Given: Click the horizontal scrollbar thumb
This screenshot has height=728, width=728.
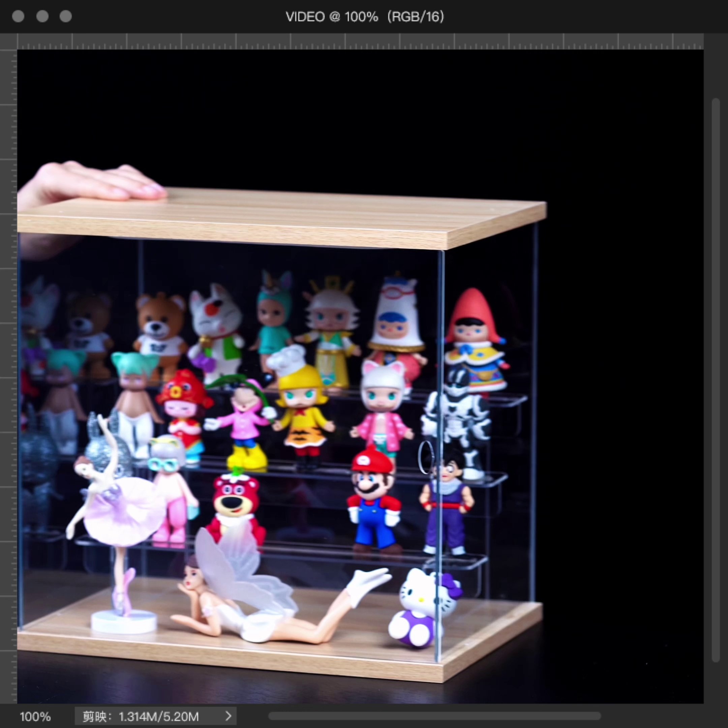Looking at the screenshot, I should (x=434, y=716).
